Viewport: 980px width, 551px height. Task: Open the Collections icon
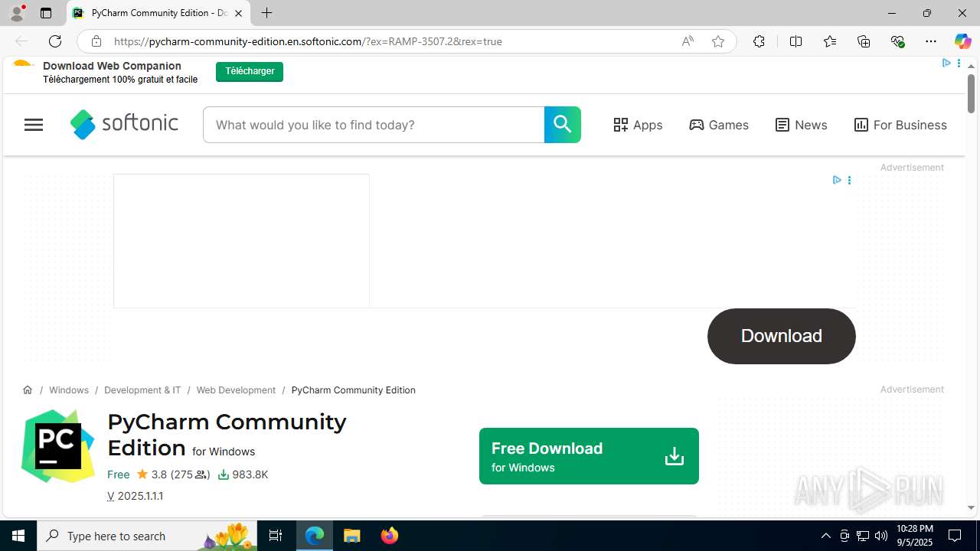[x=864, y=41]
